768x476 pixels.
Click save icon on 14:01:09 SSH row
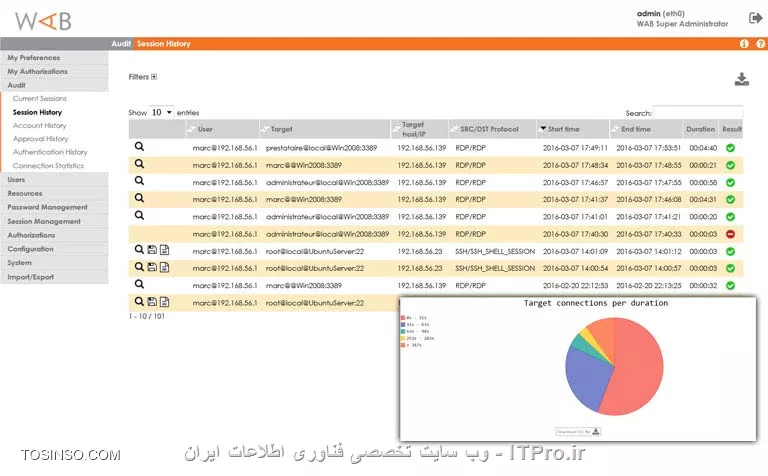(x=152, y=250)
